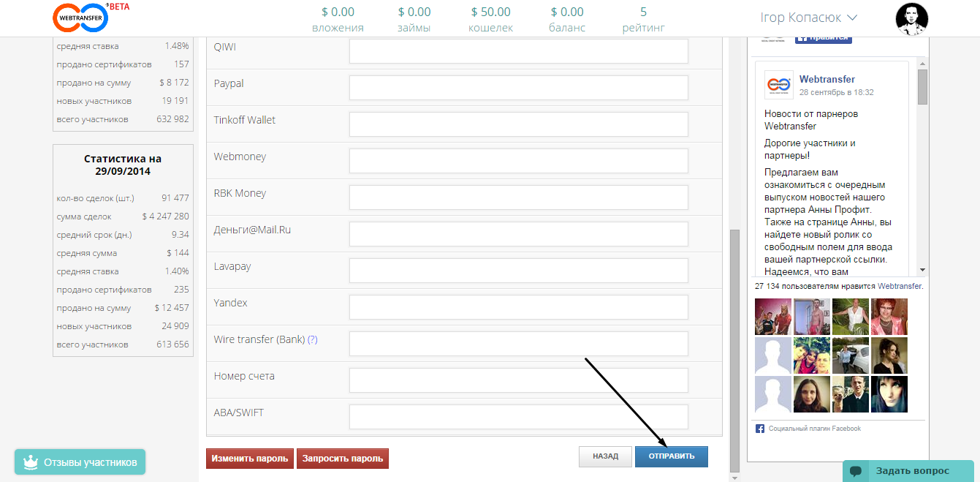Open the $ 0.00 вложения header item
This screenshot has width=980, height=482.
point(338,20)
